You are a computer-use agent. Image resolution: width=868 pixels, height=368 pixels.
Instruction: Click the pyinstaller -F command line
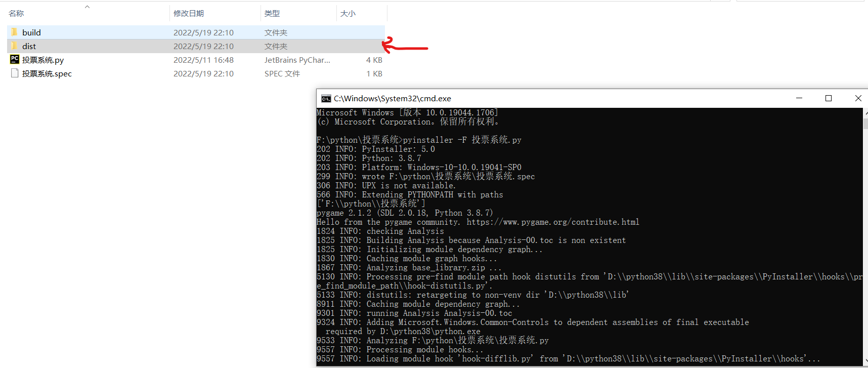click(419, 140)
